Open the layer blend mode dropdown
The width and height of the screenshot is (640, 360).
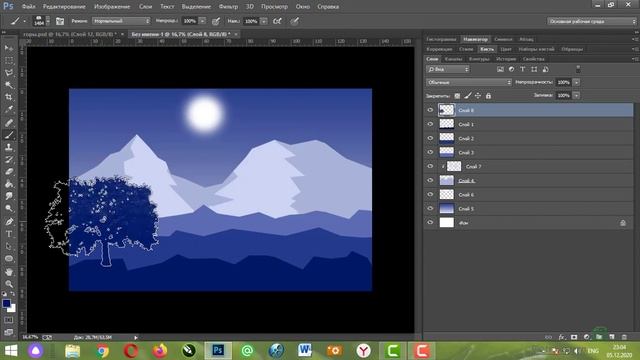point(469,82)
